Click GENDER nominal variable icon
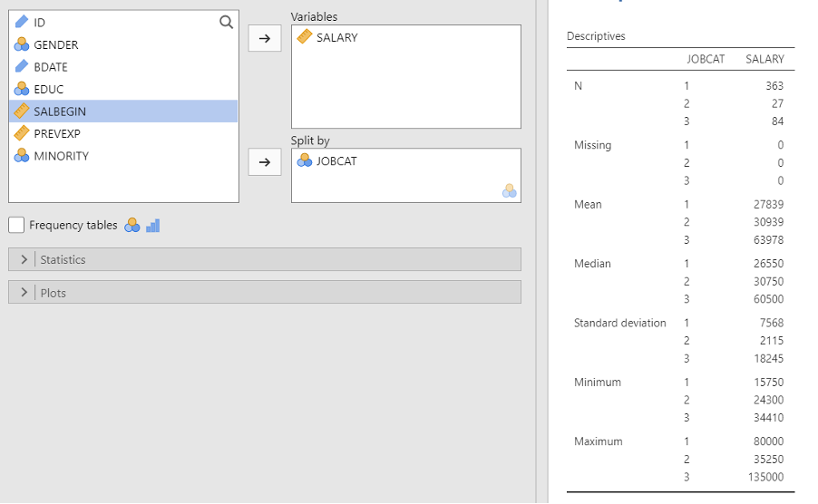Image resolution: width=818 pixels, height=504 pixels. (x=22, y=44)
